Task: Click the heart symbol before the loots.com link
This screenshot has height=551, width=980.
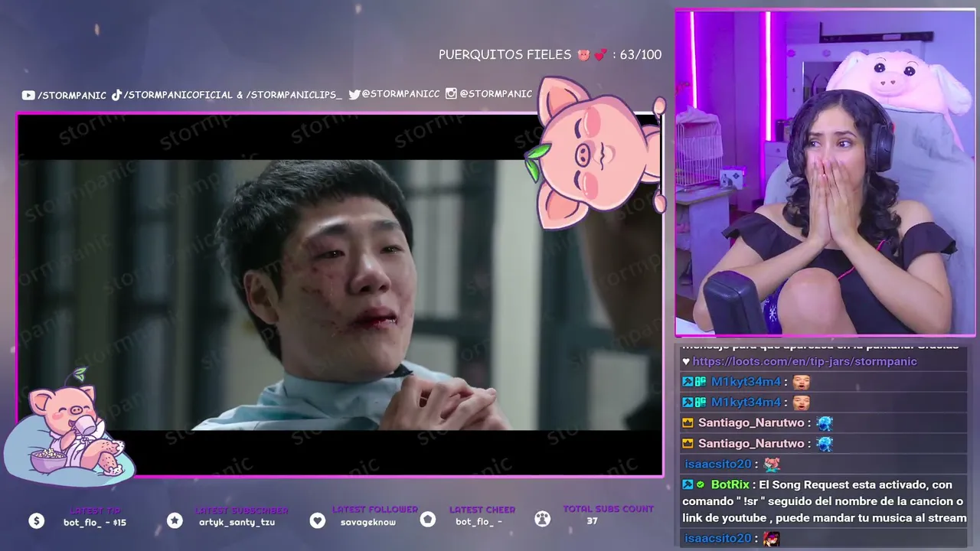Action: (x=686, y=362)
